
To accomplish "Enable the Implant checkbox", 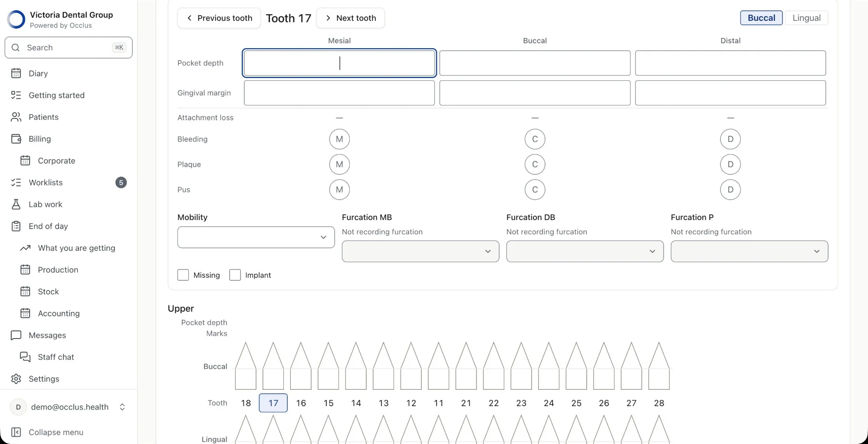I will pyautogui.click(x=235, y=275).
